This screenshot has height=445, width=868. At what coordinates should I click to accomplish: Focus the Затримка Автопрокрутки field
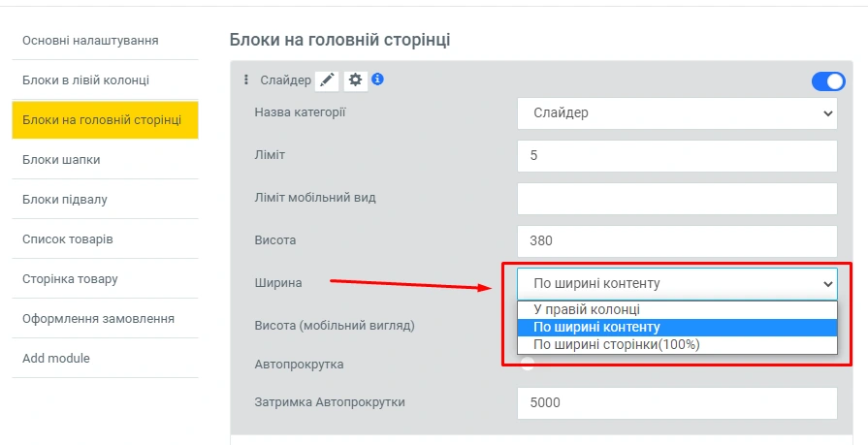point(677,402)
